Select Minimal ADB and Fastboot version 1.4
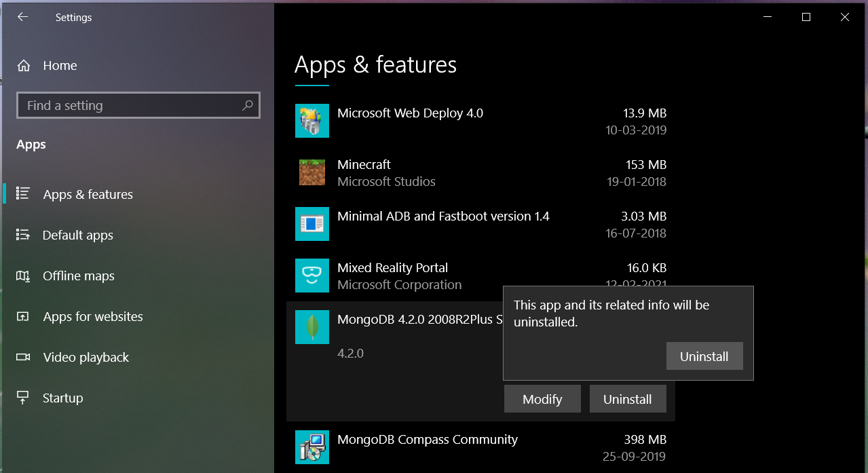The height and width of the screenshot is (473, 868). (x=443, y=216)
